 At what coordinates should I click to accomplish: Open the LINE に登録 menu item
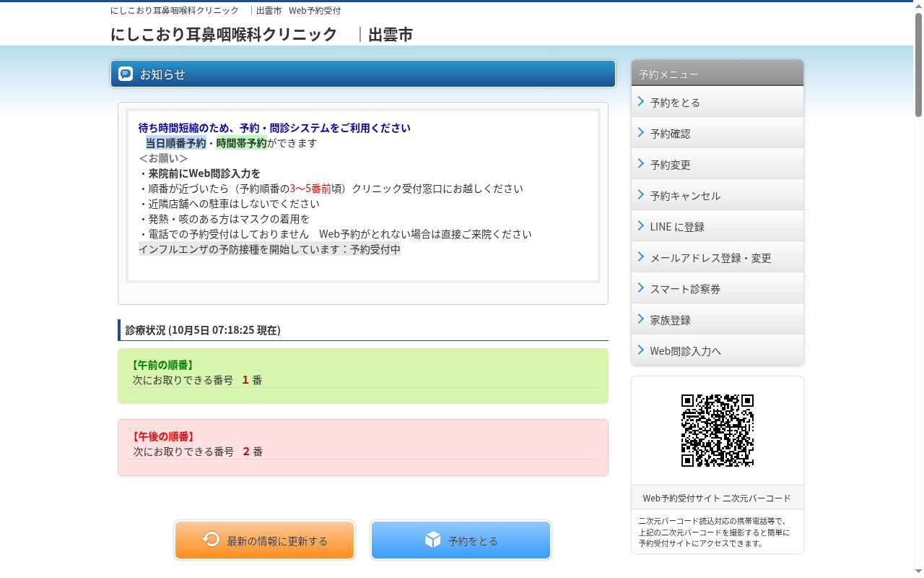(x=718, y=226)
